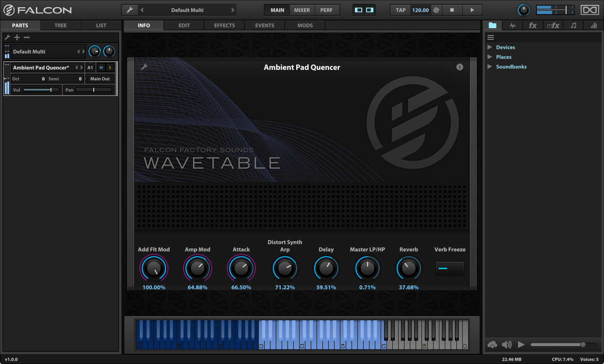Expand the Soundbanks tree item

click(x=489, y=66)
